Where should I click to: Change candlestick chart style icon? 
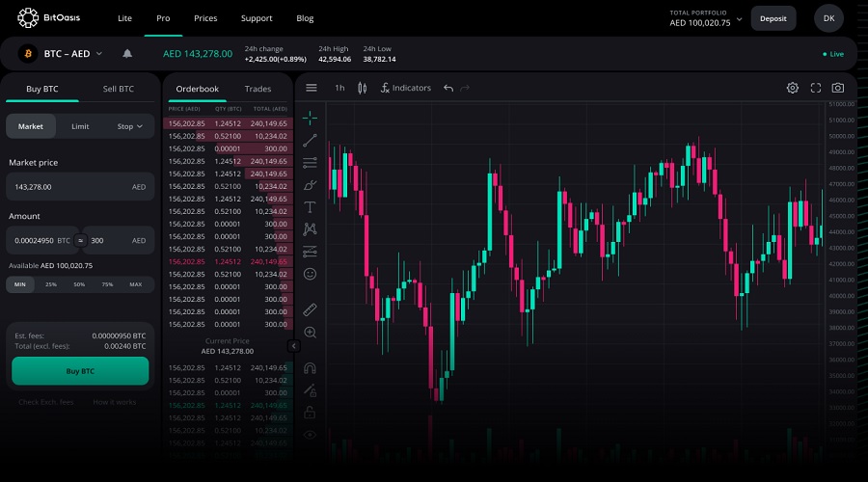click(x=362, y=88)
